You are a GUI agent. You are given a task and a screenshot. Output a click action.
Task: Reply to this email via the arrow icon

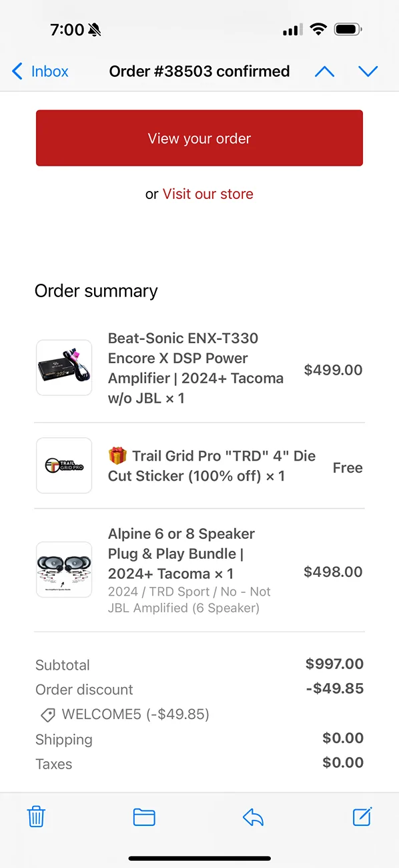tap(253, 817)
